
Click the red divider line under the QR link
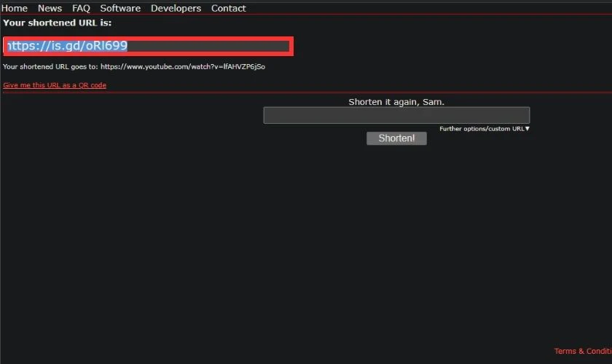point(306,92)
